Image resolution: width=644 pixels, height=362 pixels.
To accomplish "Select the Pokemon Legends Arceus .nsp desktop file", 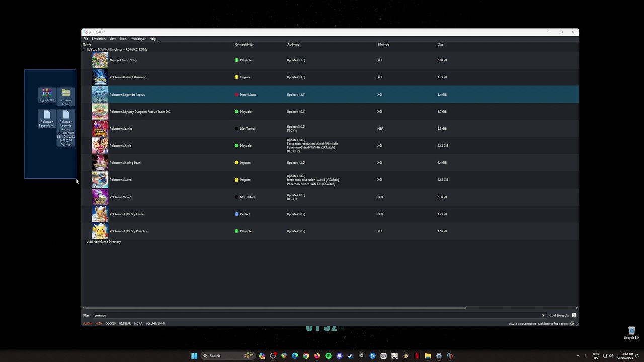I will pyautogui.click(x=66, y=129).
